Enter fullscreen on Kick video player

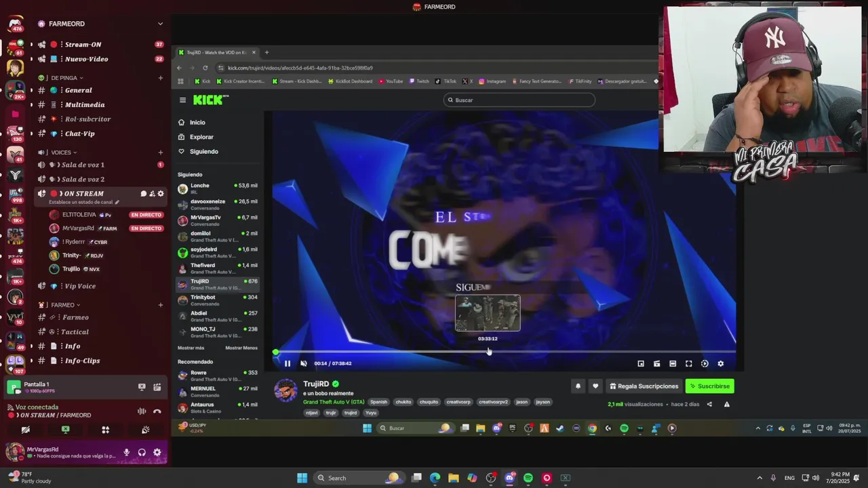(x=688, y=364)
